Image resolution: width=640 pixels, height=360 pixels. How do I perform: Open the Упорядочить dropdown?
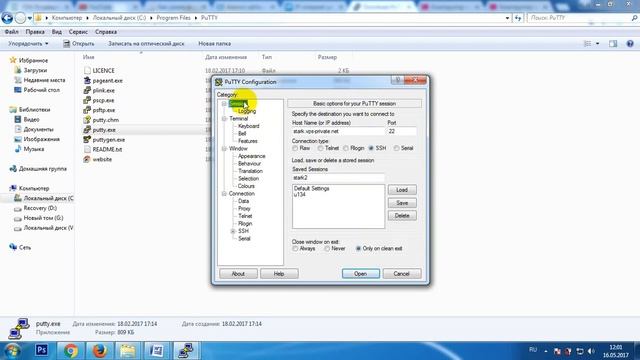(28, 44)
